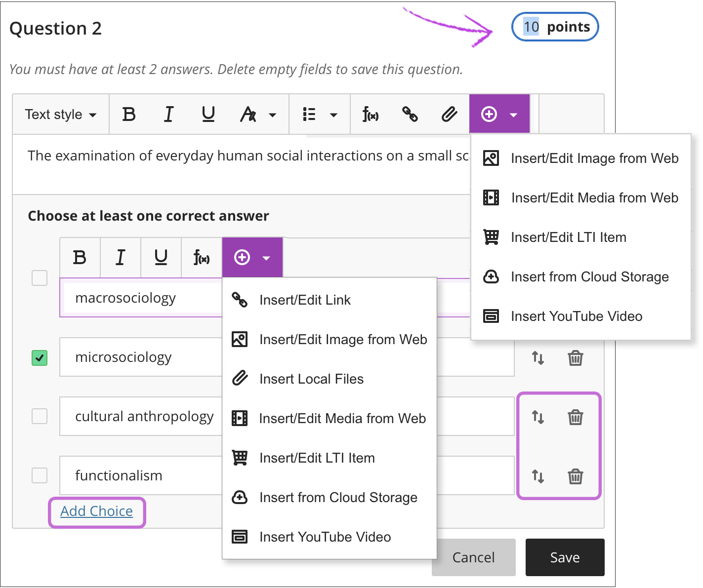Expand the text color dropdown arrow

point(272,115)
